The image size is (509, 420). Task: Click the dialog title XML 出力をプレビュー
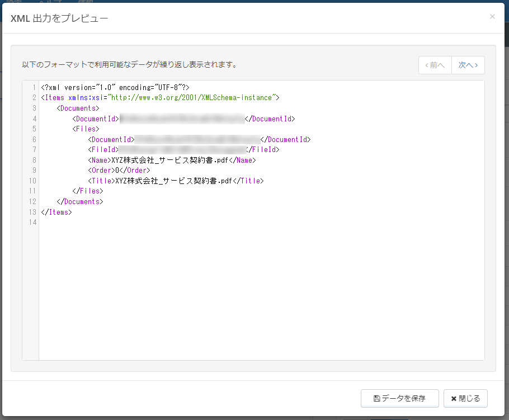[59, 17]
